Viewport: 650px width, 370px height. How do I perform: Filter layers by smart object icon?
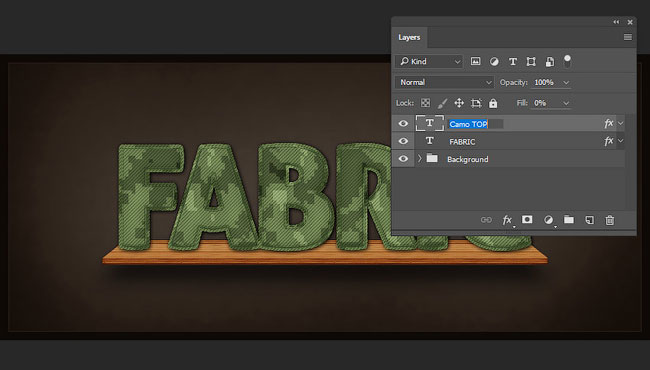coord(550,62)
